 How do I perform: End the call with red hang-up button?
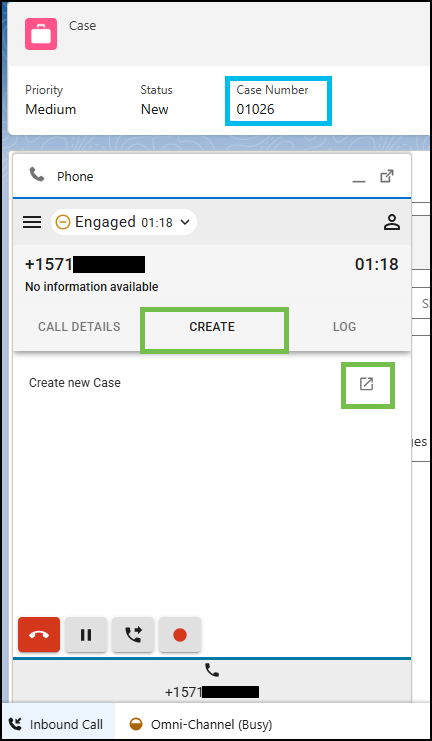point(39,635)
